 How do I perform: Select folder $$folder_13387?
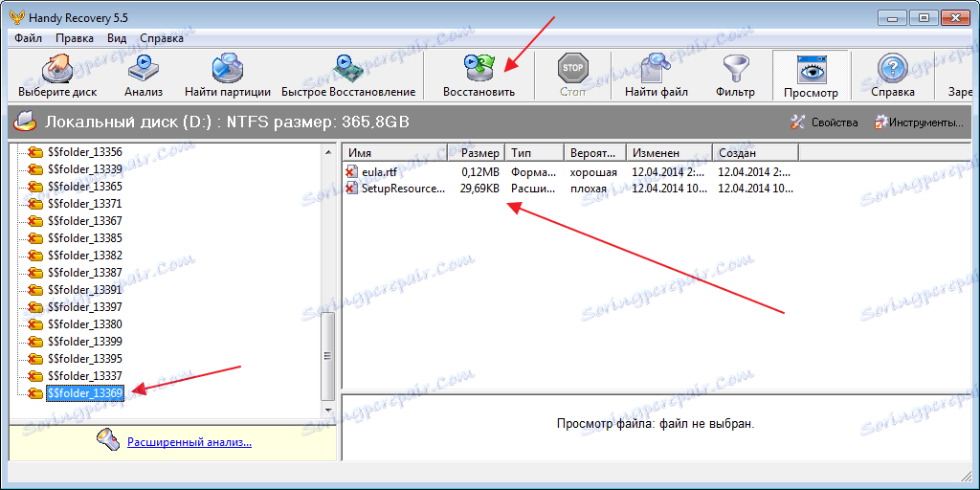tap(85, 273)
